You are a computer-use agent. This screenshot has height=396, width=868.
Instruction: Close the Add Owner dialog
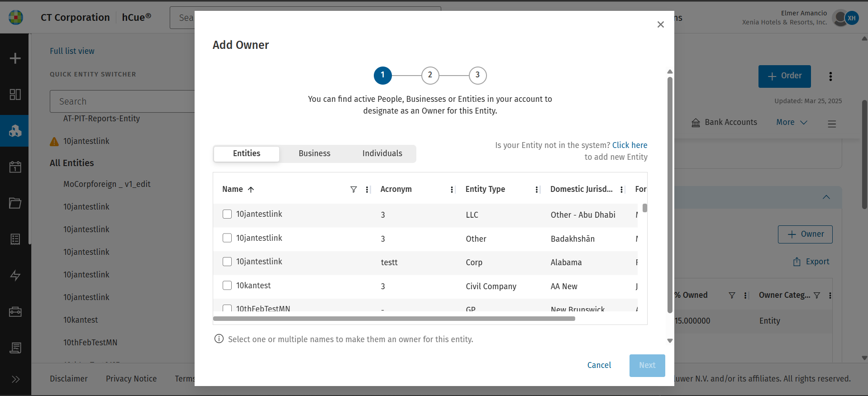[661, 24]
